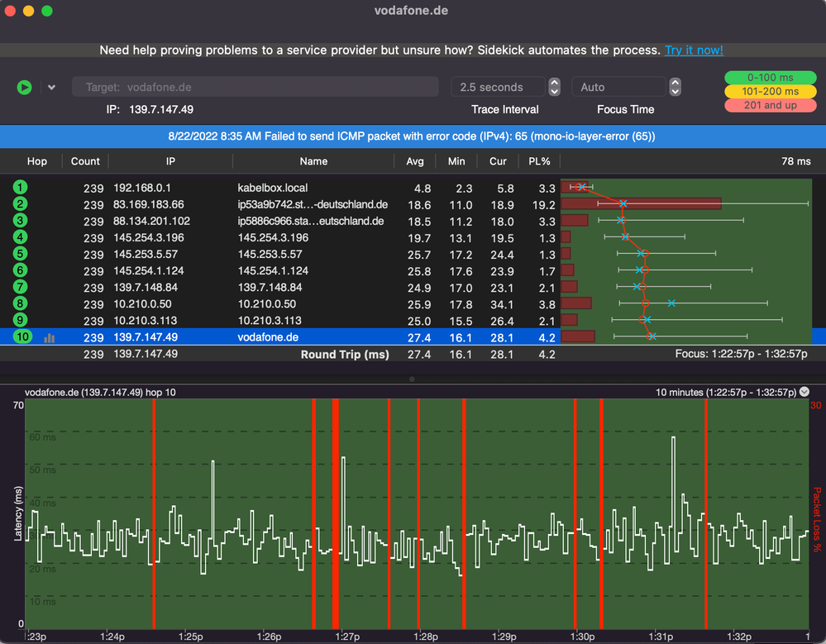Click the 1:27p packet loss red bar
The width and height of the screenshot is (826, 644).
click(335, 513)
